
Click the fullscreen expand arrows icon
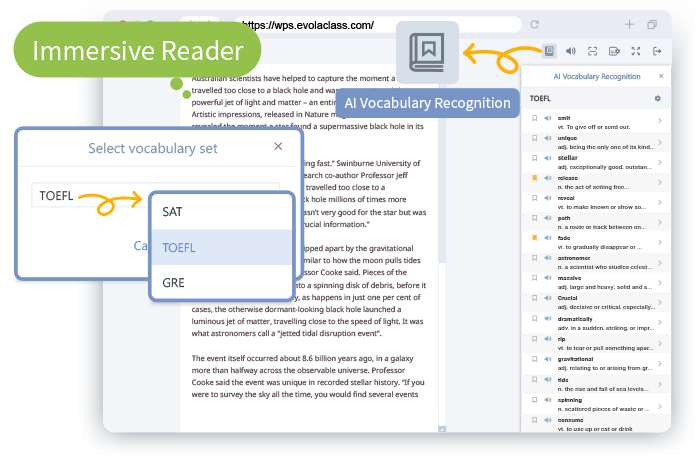click(636, 51)
